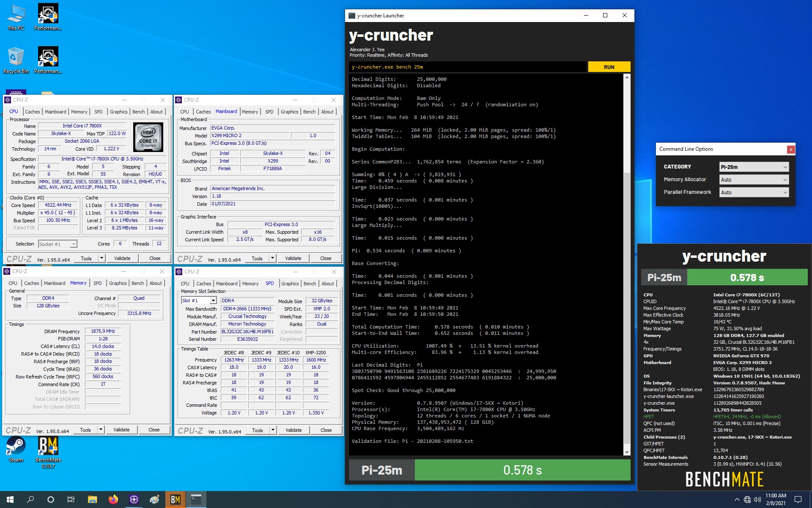
Task: Open the network icon in system tray
Action: click(747, 500)
